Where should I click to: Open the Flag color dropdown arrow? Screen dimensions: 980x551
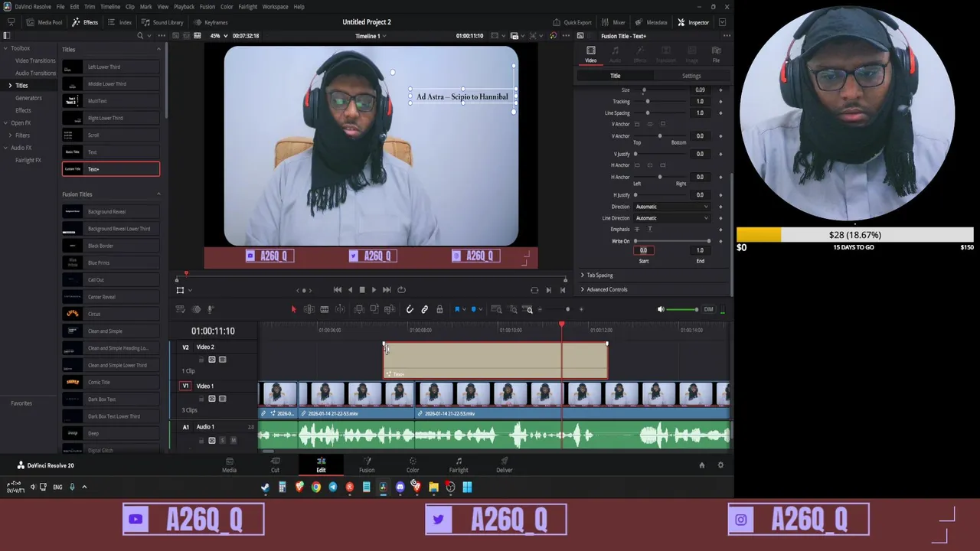[464, 309]
